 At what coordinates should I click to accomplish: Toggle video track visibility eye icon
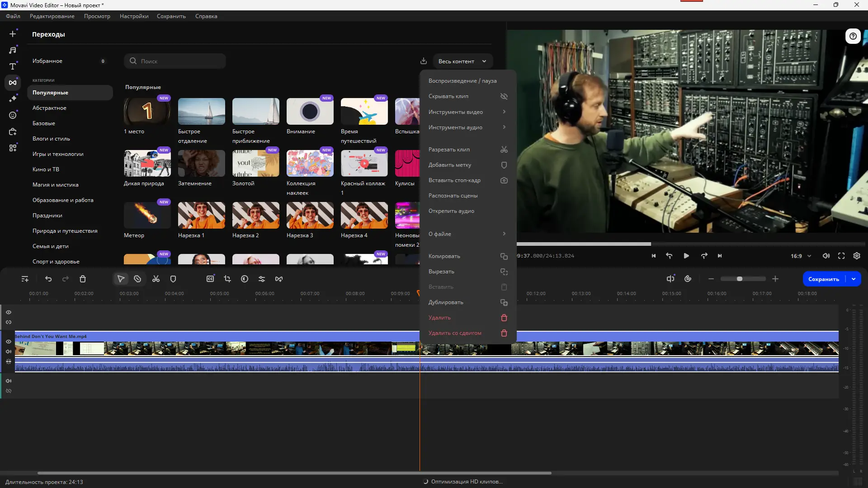[9, 342]
